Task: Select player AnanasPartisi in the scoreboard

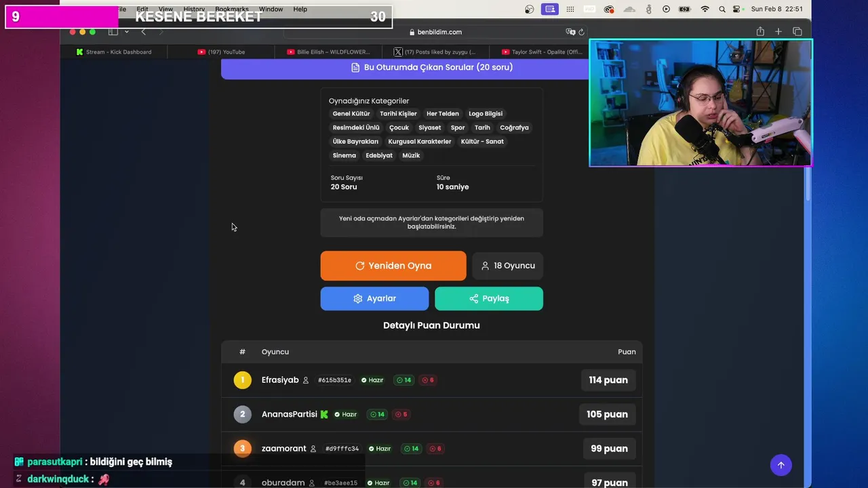Action: click(290, 414)
